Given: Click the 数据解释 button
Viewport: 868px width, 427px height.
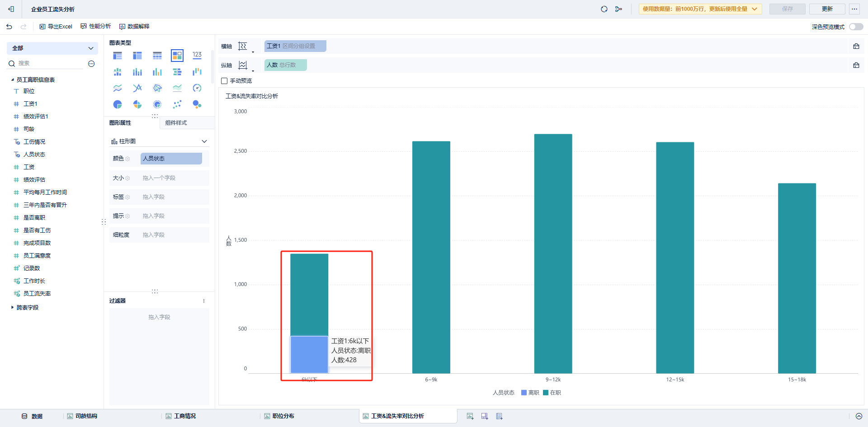Looking at the screenshot, I should click(134, 27).
